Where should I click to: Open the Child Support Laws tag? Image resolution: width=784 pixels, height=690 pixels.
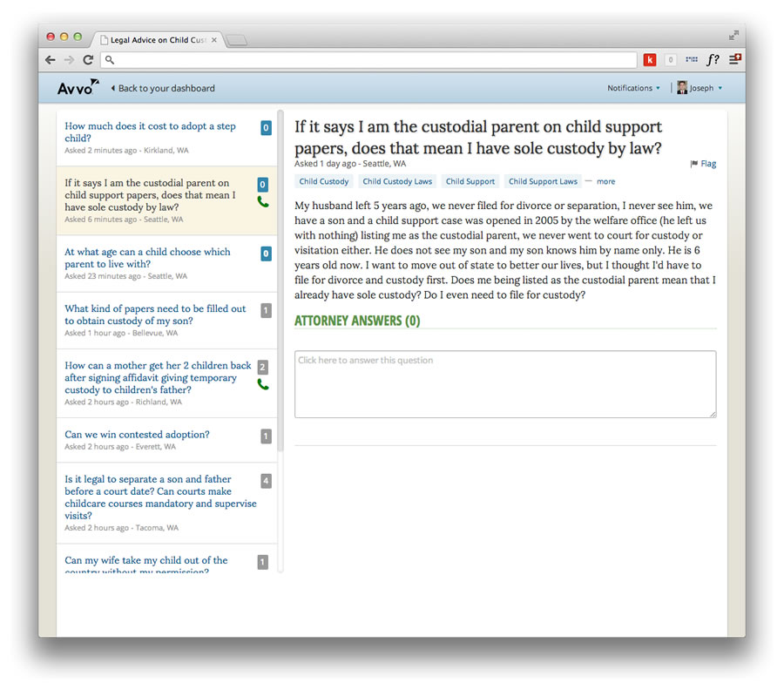pos(543,181)
